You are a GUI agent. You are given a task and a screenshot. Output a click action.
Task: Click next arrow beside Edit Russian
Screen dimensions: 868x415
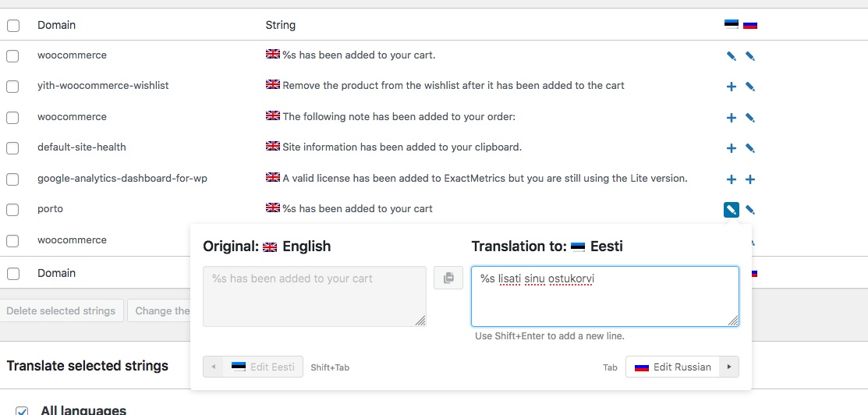729,367
